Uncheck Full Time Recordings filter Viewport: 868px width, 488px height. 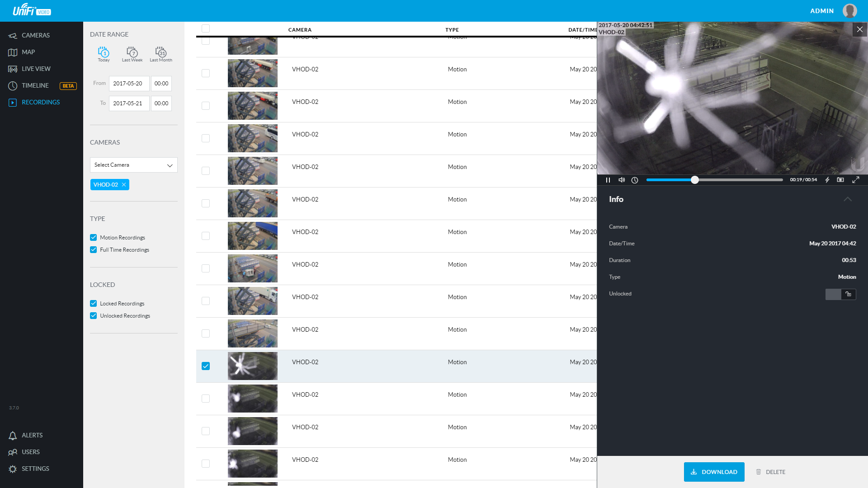(x=93, y=249)
